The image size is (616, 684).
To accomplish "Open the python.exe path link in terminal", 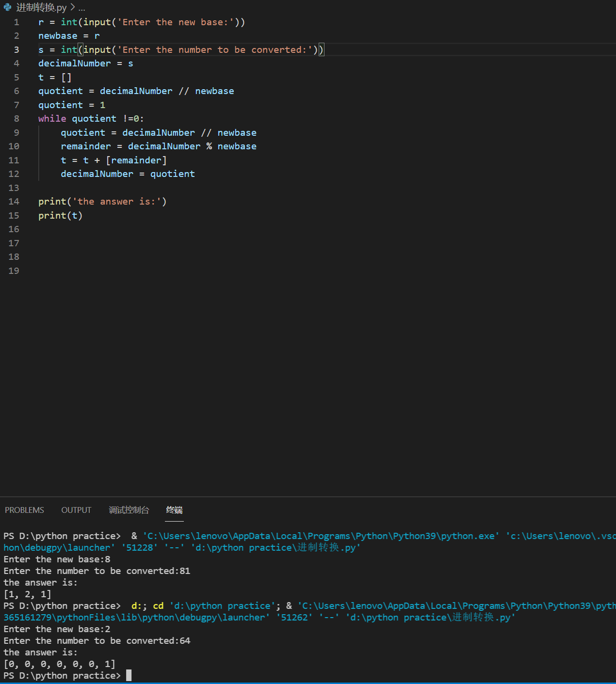I will pos(321,536).
